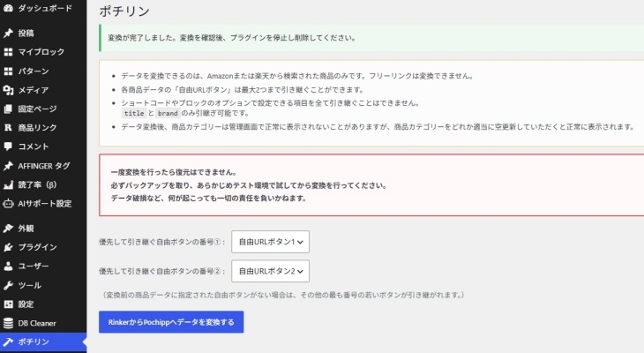Viewport: 644px width, 353px height.
Task: Click the hammer icon beside ポチリン
Action: tap(8, 342)
